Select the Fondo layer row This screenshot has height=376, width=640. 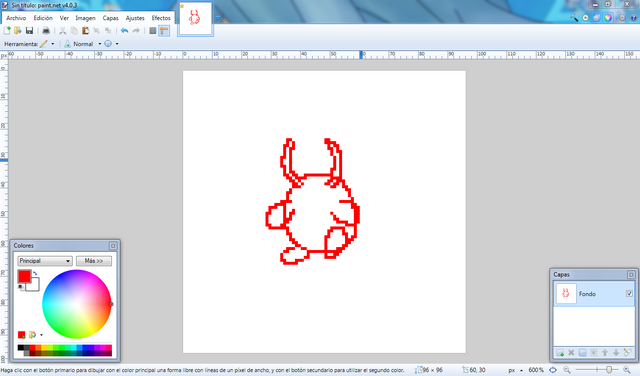tap(594, 294)
